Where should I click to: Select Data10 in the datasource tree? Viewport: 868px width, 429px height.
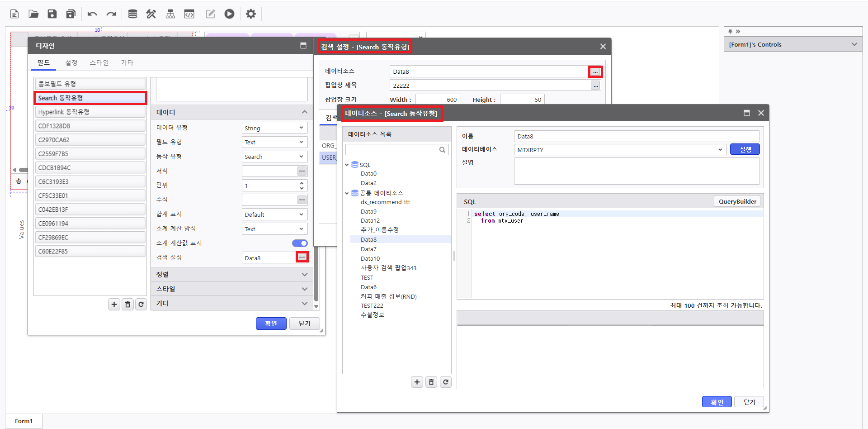coord(370,258)
